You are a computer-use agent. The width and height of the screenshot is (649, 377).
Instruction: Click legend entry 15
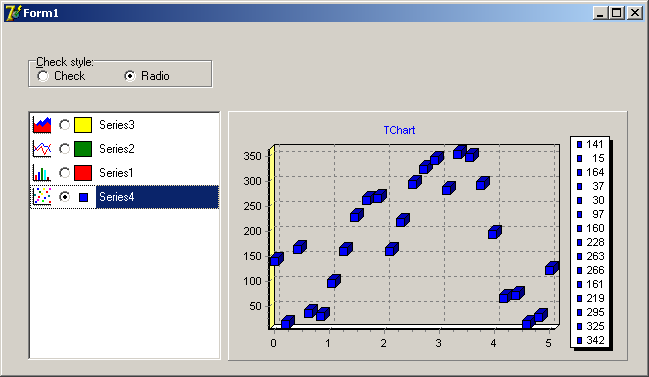(x=590, y=158)
